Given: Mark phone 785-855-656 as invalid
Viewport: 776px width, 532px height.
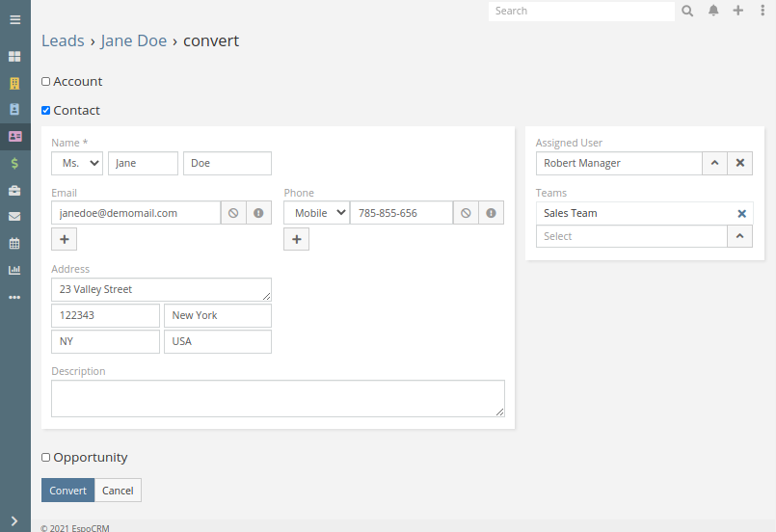Looking at the screenshot, I should click(x=491, y=213).
